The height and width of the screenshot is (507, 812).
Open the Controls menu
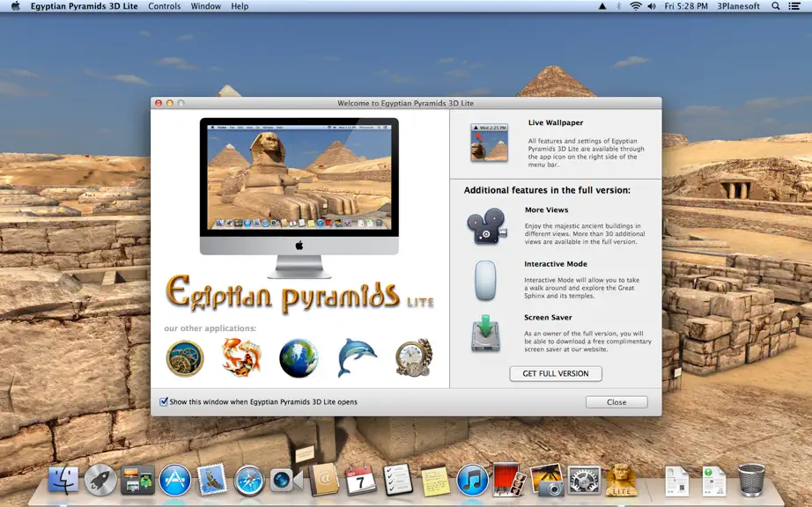point(164,6)
